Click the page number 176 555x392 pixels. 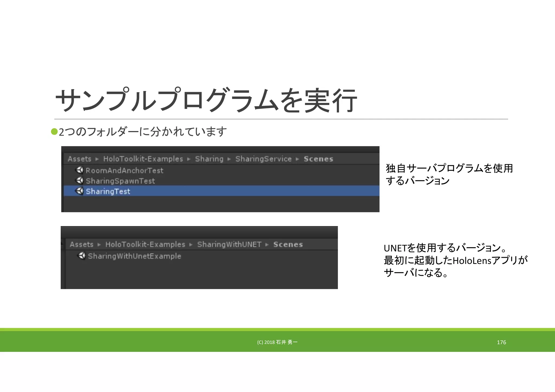coord(501,342)
